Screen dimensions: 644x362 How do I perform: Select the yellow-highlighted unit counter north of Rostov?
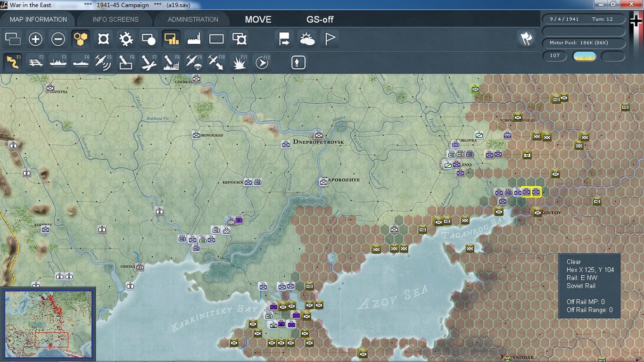[536, 192]
